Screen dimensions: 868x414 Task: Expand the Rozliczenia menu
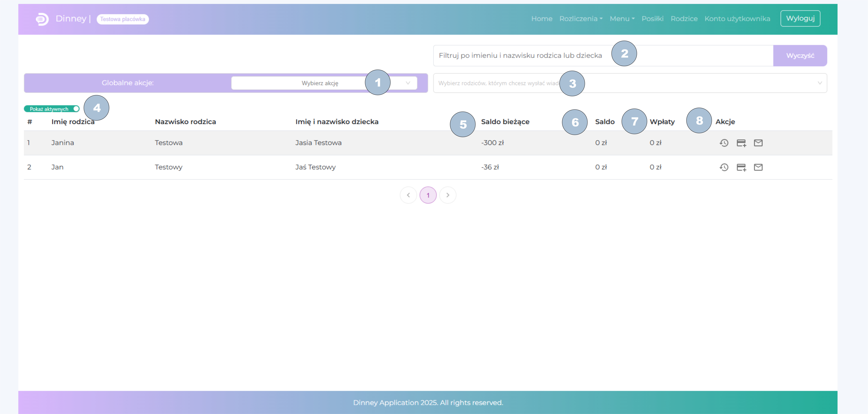[581, 19]
